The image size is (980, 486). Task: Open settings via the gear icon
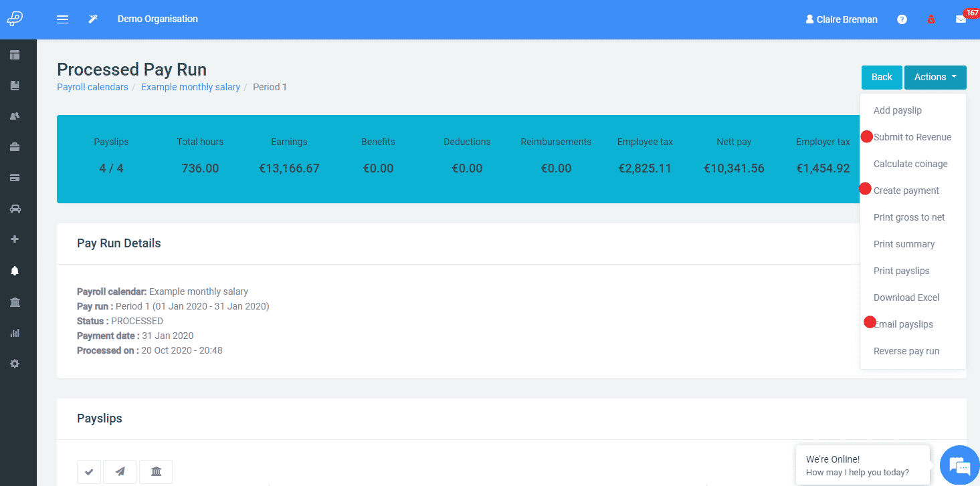[15, 364]
